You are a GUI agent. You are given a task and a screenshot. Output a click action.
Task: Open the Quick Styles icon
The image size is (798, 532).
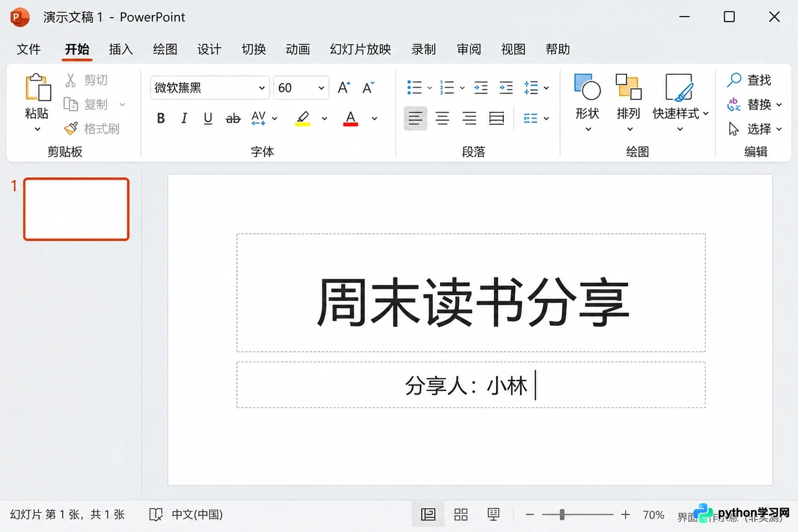679,87
